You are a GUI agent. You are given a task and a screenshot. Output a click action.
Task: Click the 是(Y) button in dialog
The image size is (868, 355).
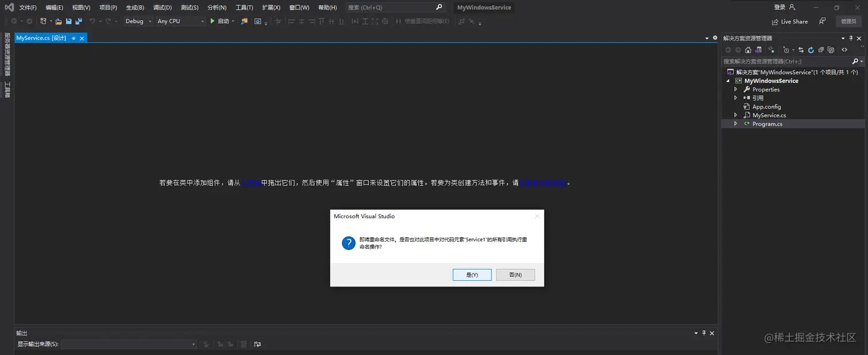pyautogui.click(x=472, y=275)
